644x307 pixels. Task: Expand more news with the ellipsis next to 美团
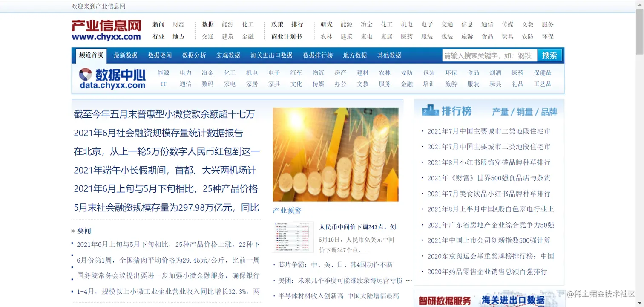point(408,280)
